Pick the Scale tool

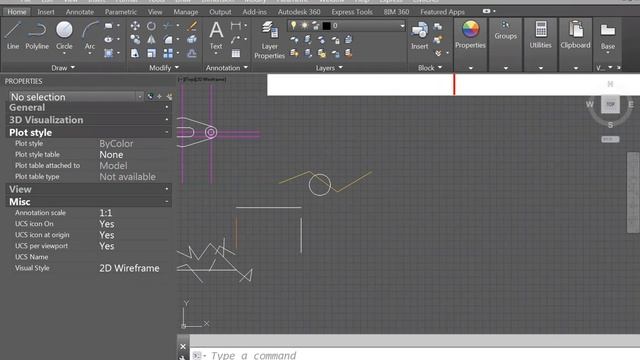click(151, 53)
